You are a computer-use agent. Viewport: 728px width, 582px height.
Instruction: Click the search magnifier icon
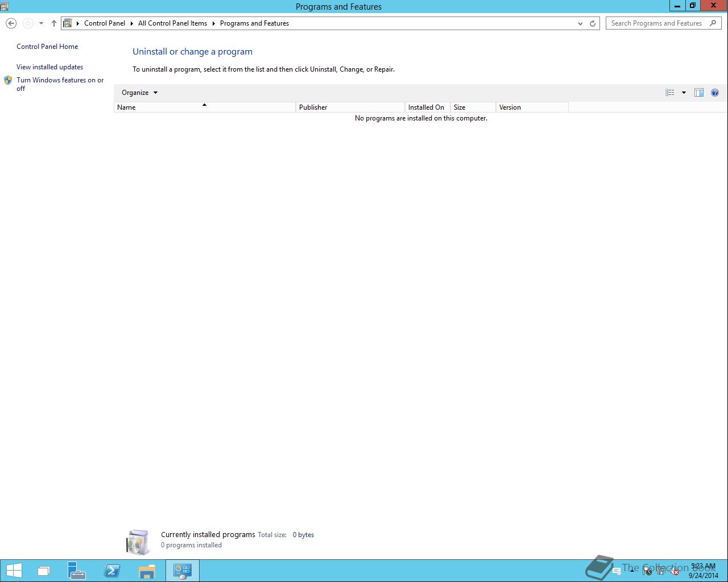click(714, 23)
